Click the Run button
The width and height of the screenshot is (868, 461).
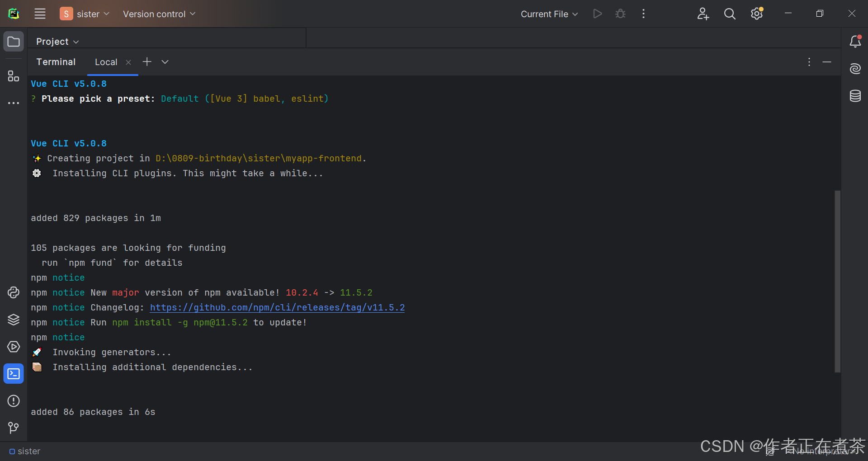point(597,14)
